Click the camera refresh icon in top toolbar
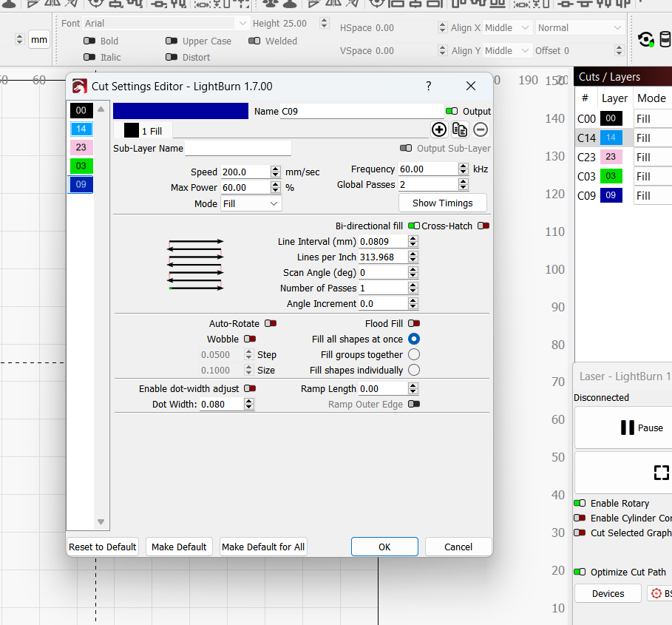672x625 pixels. [646, 40]
